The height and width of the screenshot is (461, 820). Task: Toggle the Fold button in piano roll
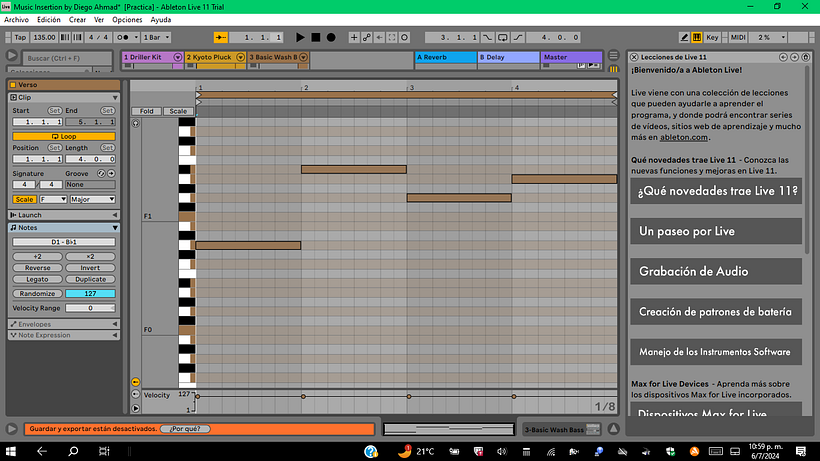[x=146, y=111]
